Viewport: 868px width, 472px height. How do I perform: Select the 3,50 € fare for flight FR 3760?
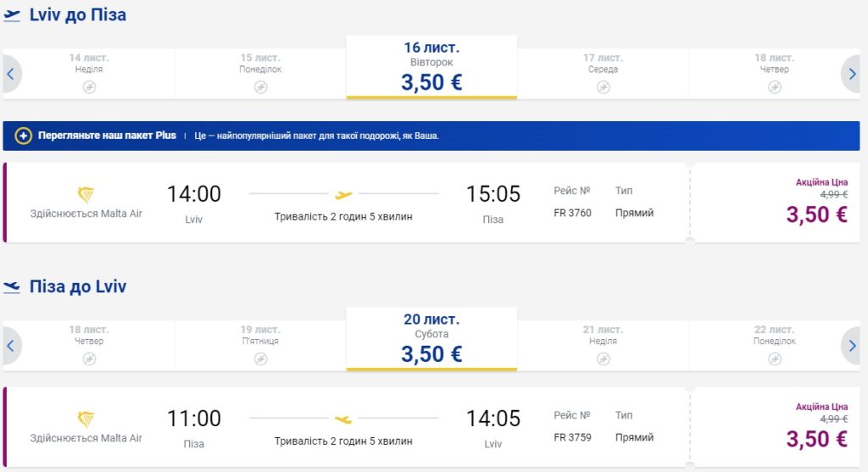[816, 214]
